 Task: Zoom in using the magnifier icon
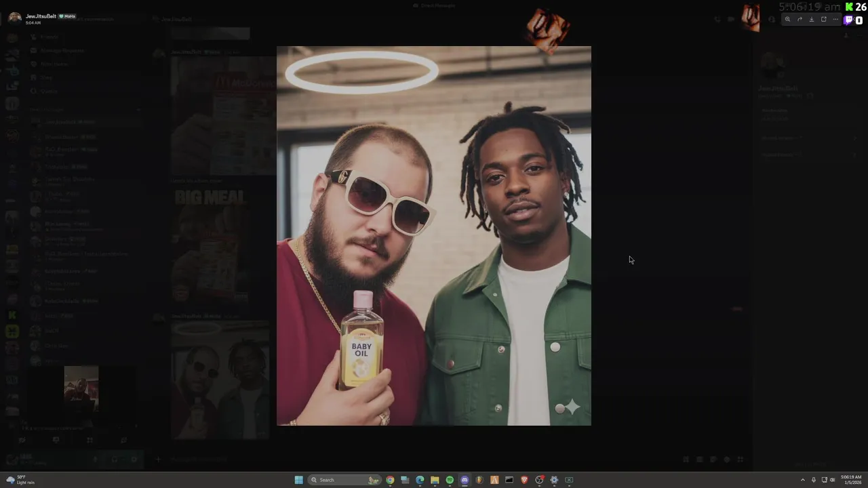pos(787,19)
